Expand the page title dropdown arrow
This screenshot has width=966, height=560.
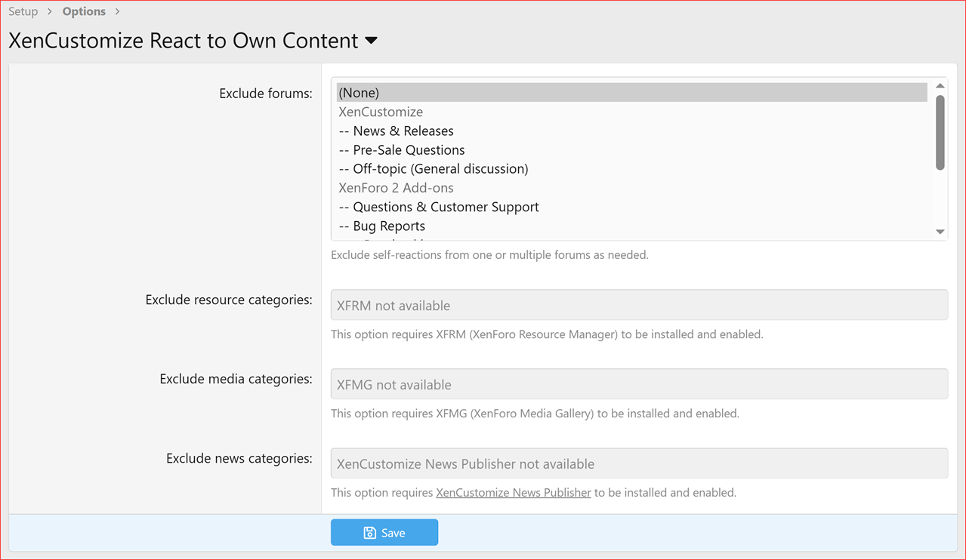[371, 41]
